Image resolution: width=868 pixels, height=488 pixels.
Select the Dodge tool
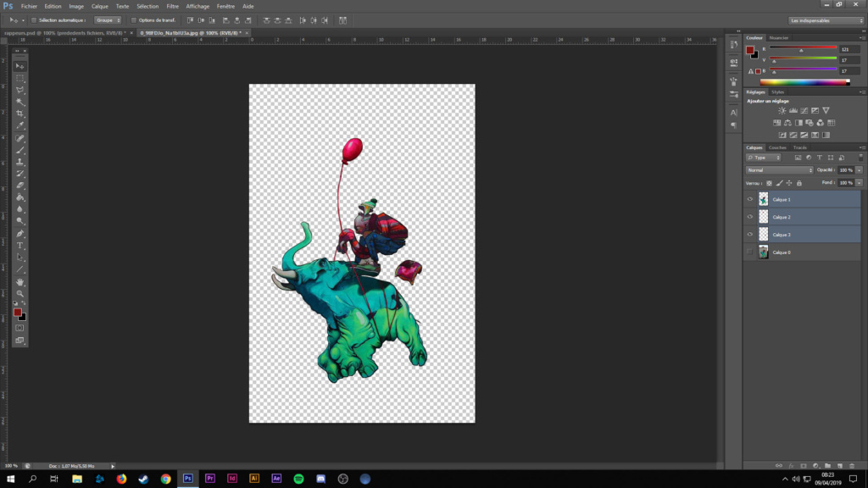click(x=20, y=221)
